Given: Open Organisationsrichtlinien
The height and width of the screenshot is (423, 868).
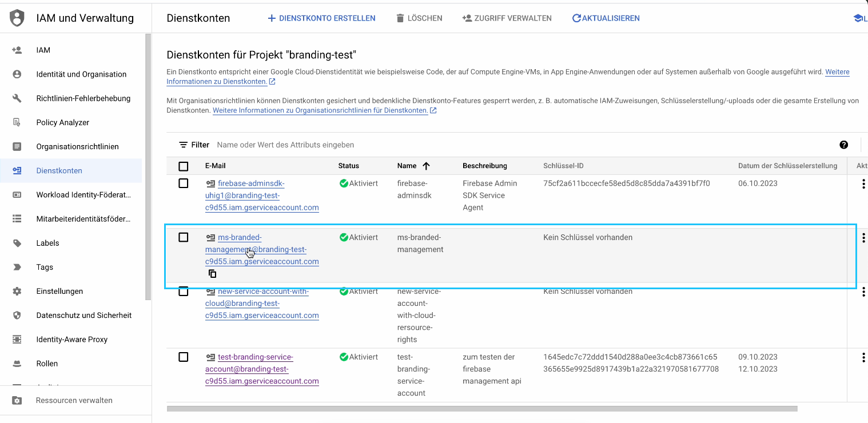Looking at the screenshot, I should pos(78,146).
